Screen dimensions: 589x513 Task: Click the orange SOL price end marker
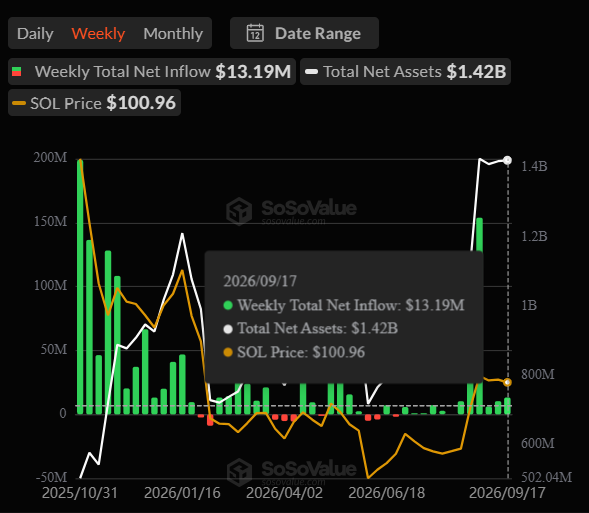click(x=507, y=382)
